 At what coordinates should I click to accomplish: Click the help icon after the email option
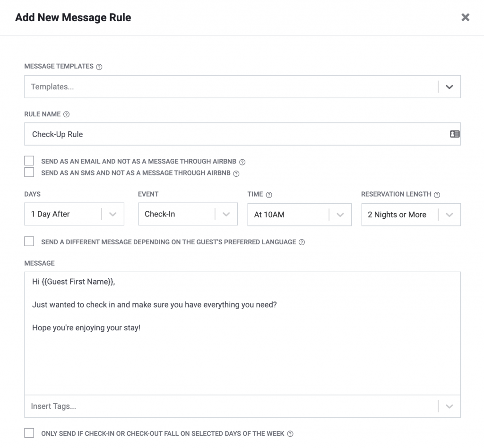coord(242,161)
